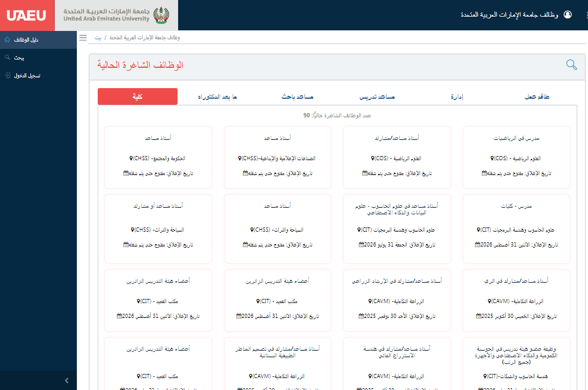The image size is (588, 390).
Task: Switch to the ما بعد الدكتوراه tab
Action: pos(217,96)
